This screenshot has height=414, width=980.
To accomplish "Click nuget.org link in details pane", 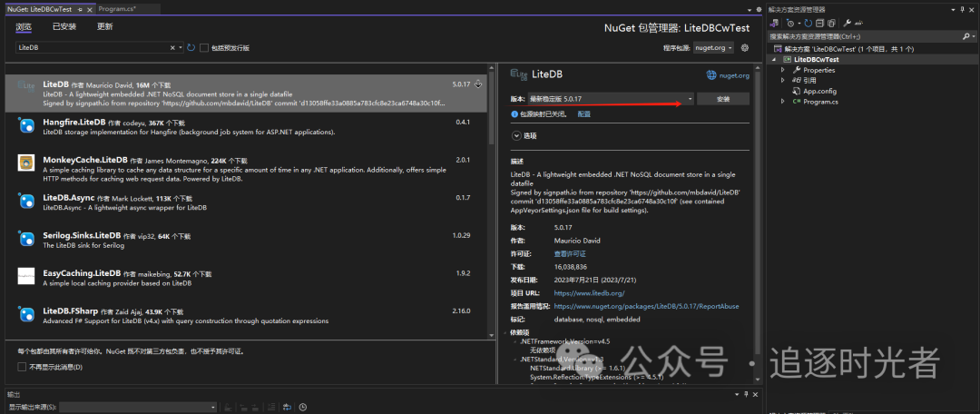I will tap(734, 75).
